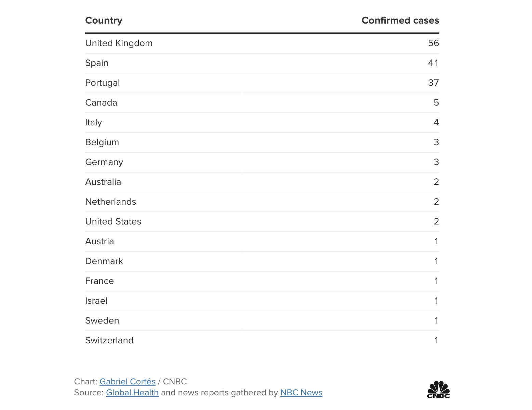Click the United Kingdom case count 56
The width and height of the screenshot is (532, 410).
pos(433,43)
